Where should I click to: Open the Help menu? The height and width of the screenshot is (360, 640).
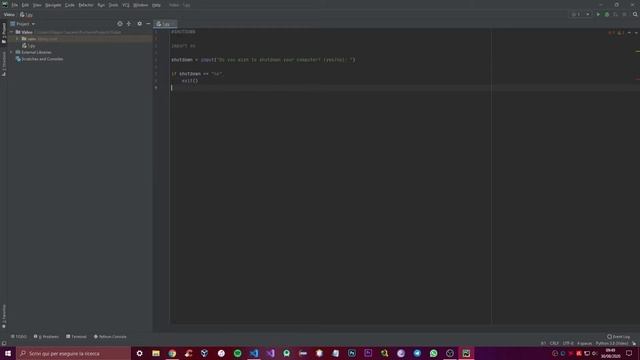pyautogui.click(x=156, y=5)
